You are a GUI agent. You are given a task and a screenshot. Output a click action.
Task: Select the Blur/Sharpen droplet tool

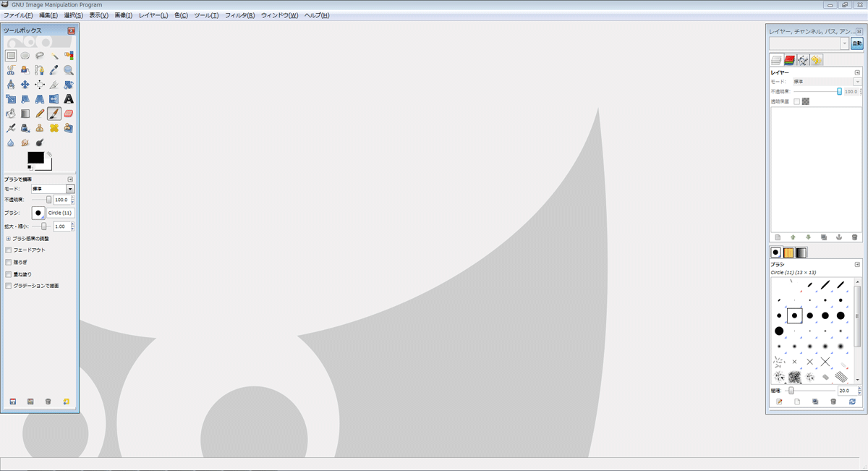click(11, 143)
